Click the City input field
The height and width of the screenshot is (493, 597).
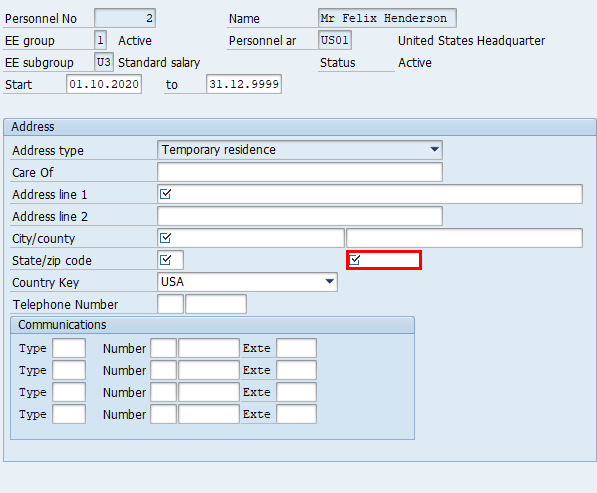click(251, 238)
